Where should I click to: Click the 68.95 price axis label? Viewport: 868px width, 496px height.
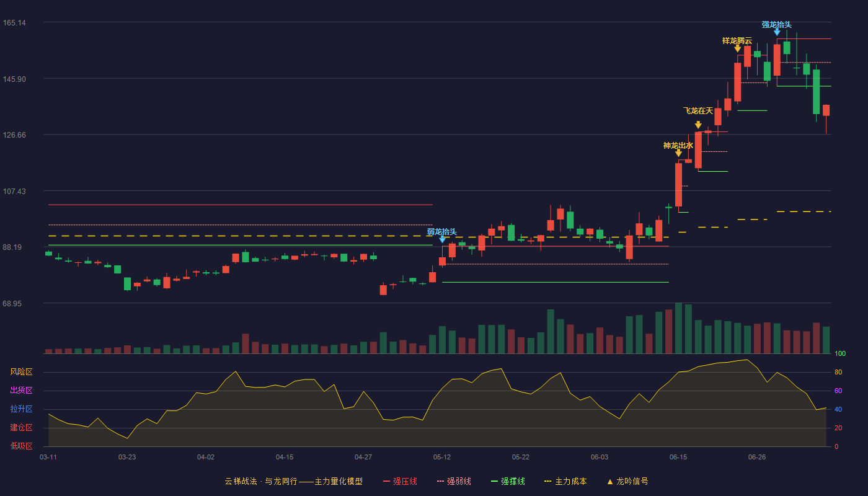point(12,304)
